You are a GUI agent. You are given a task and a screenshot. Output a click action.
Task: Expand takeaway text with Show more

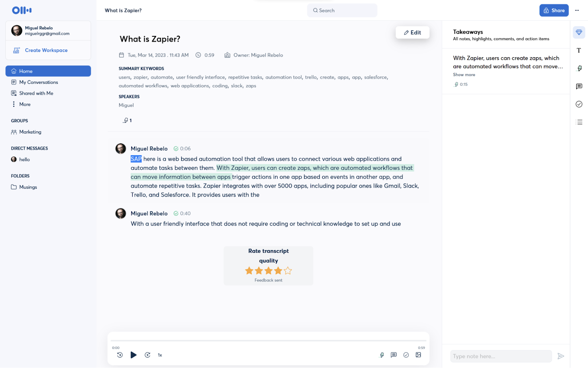click(x=464, y=75)
